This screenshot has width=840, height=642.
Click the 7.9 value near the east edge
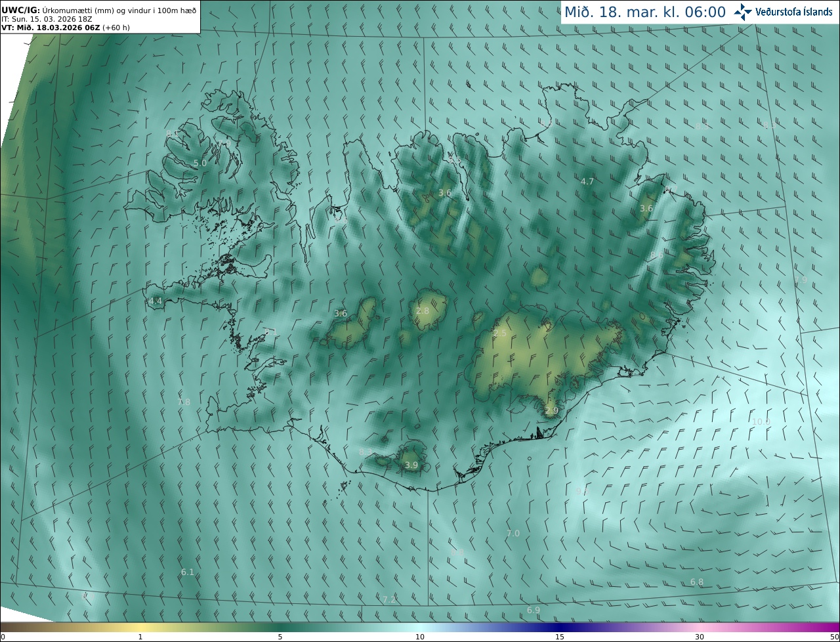click(x=801, y=280)
